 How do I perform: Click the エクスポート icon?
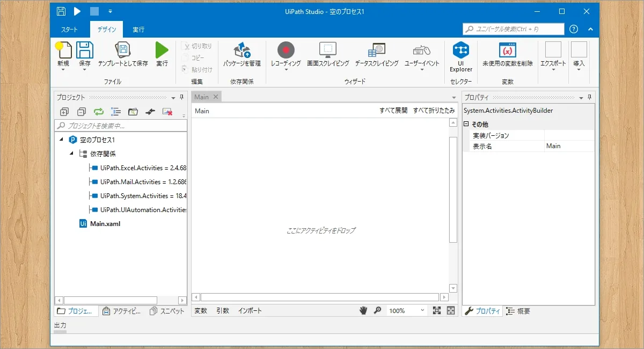(553, 49)
